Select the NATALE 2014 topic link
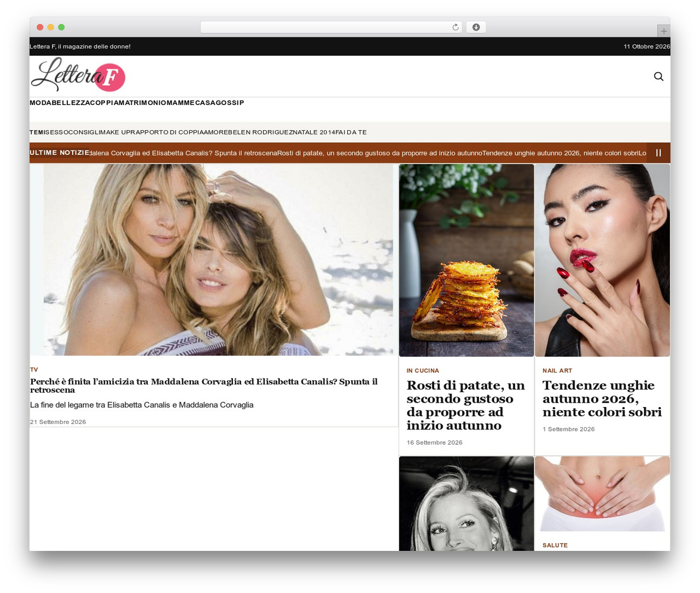This screenshot has width=700, height=593. pos(313,132)
